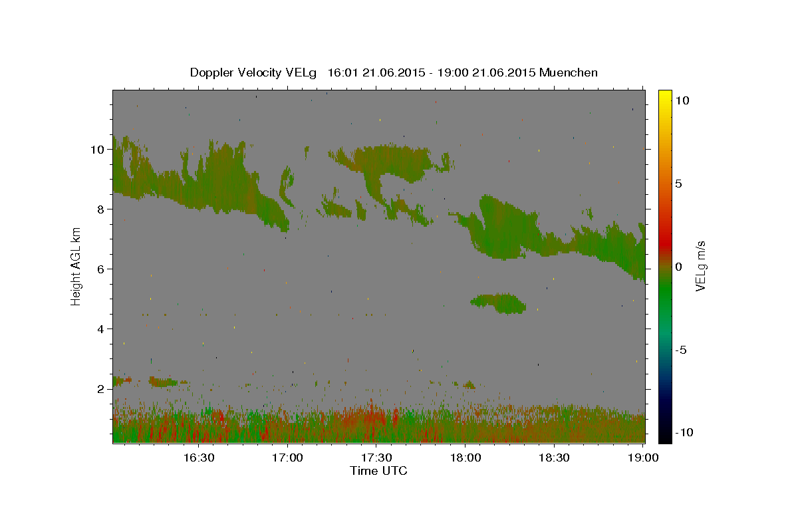Click the 16:30 time tick label
The image size is (798, 532).
198,458
